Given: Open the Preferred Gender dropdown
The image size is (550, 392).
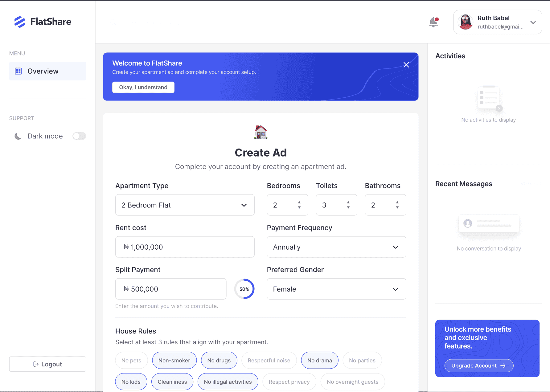Looking at the screenshot, I should (x=337, y=289).
